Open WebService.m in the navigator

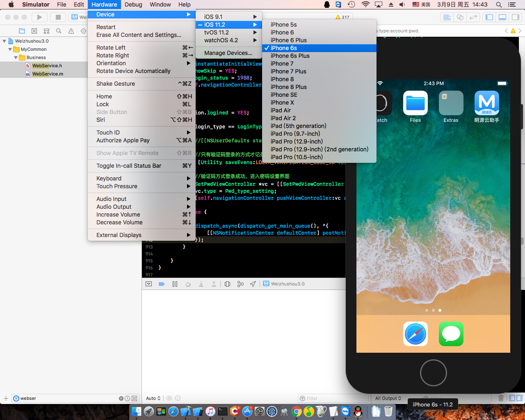tap(48, 74)
